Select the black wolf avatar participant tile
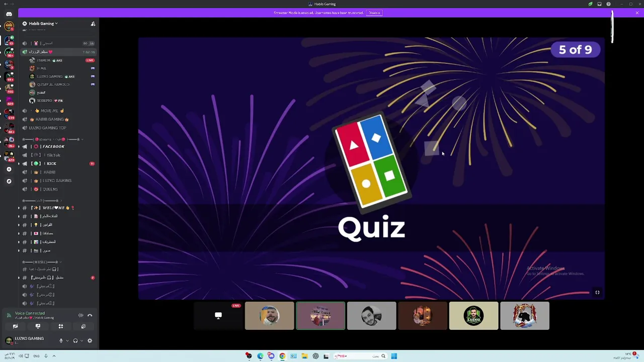The image size is (644, 362). pyautogui.click(x=525, y=316)
